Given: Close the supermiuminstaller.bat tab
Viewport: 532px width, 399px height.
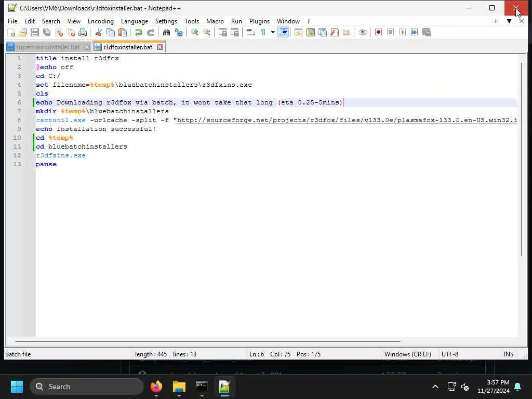Looking at the screenshot, I should tap(87, 47).
